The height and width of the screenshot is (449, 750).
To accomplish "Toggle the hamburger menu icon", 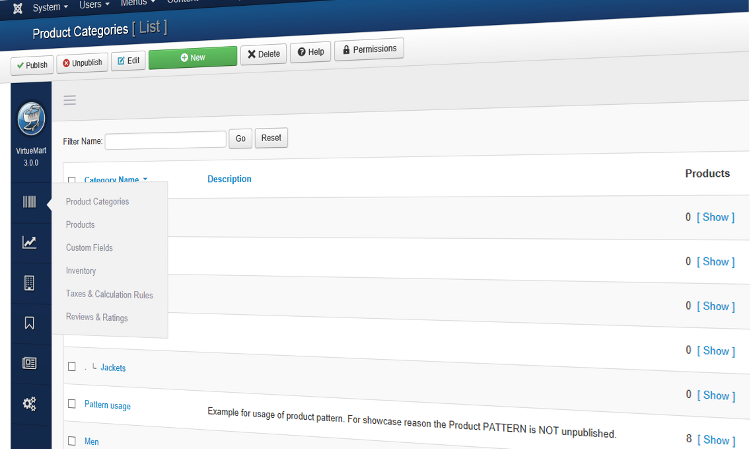I will (70, 100).
